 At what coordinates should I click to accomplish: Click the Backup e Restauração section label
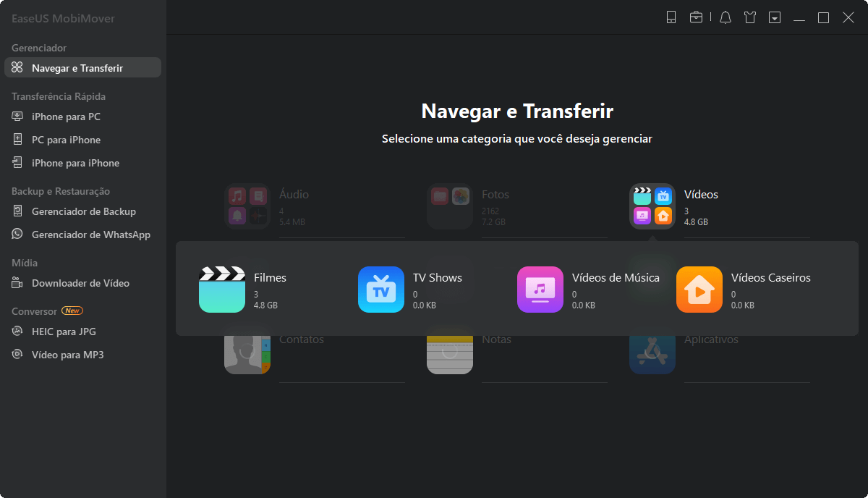[61, 191]
